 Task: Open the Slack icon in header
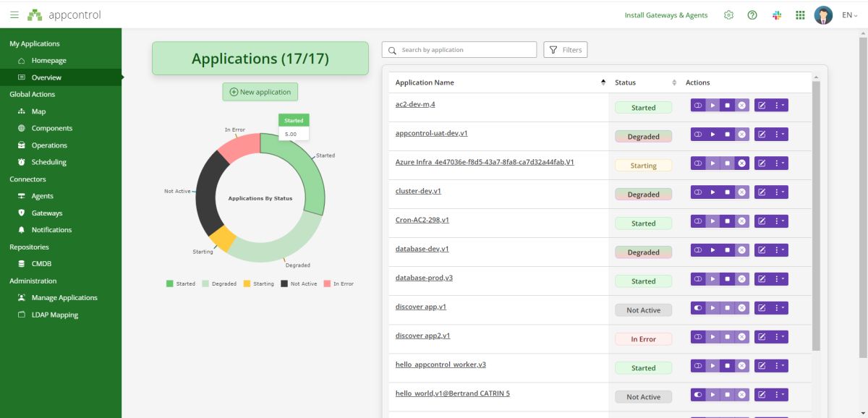(777, 15)
